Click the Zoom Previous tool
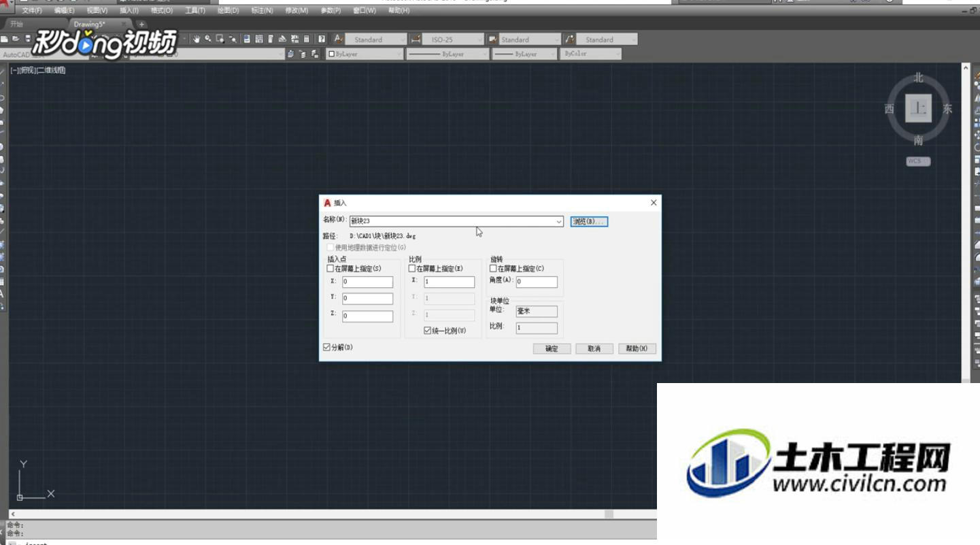 click(233, 39)
